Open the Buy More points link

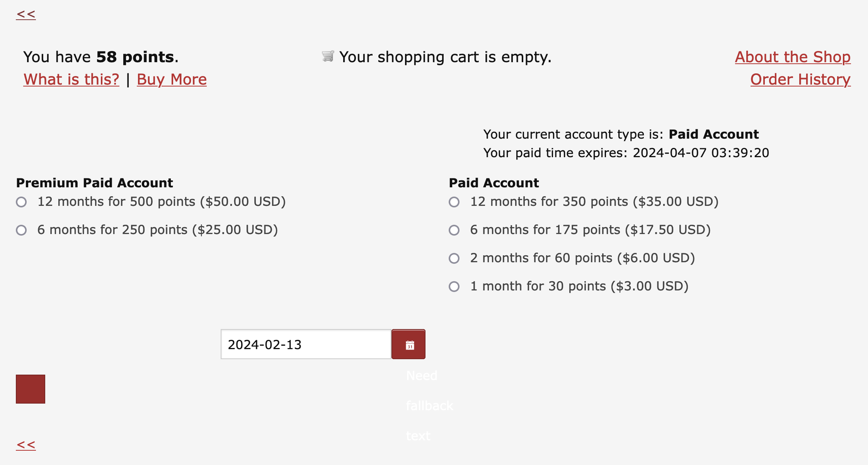tap(172, 80)
